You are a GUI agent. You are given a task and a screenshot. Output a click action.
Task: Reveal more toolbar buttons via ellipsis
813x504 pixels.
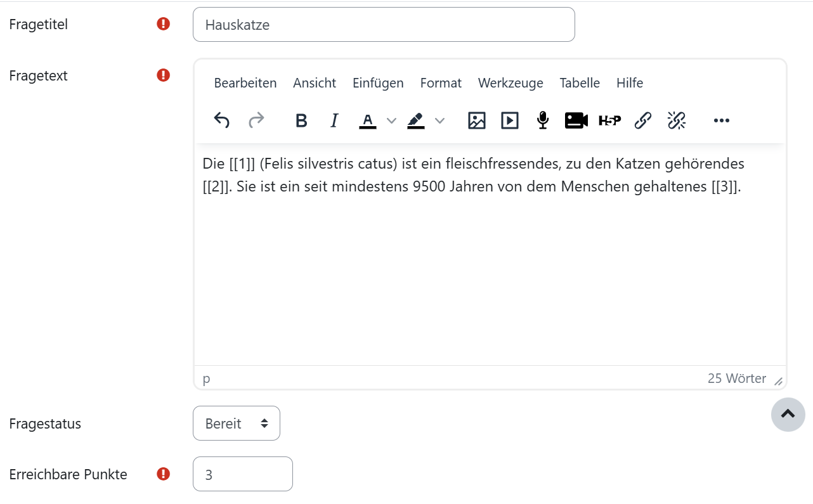[722, 120]
